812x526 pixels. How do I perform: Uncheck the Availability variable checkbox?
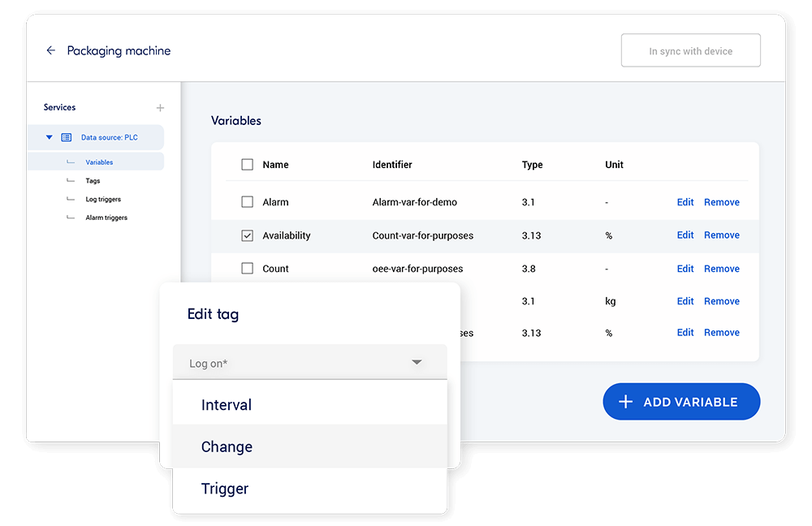tap(247, 235)
